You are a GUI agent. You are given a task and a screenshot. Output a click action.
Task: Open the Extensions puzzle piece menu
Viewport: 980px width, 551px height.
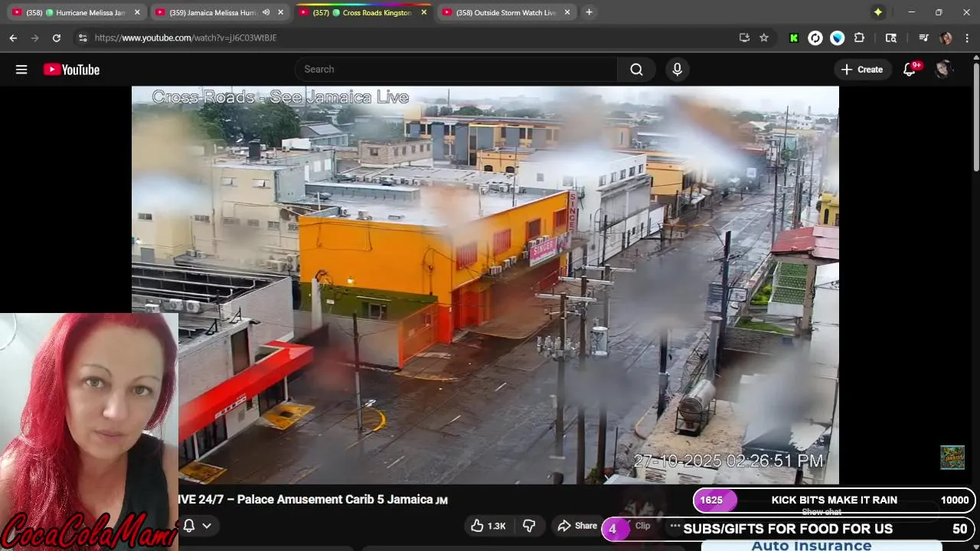point(859,37)
